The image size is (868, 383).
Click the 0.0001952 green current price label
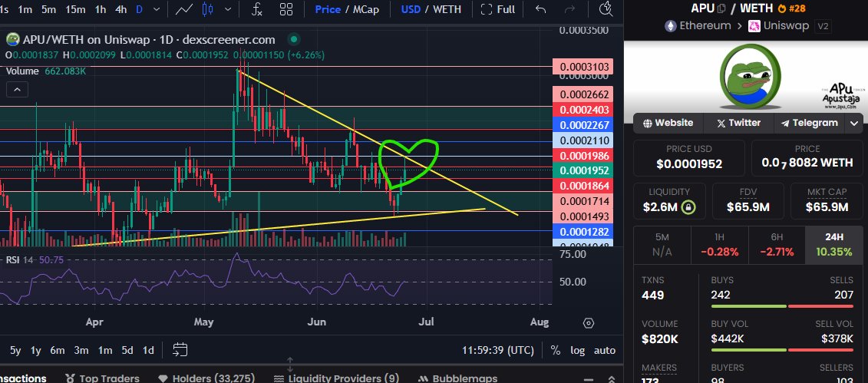coord(585,170)
